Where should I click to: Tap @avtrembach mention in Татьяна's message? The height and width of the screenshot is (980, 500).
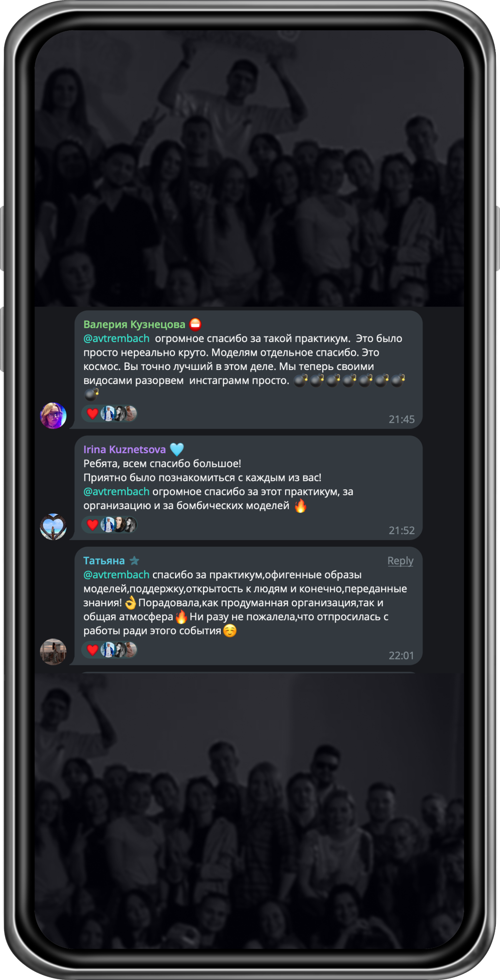pyautogui.click(x=116, y=575)
